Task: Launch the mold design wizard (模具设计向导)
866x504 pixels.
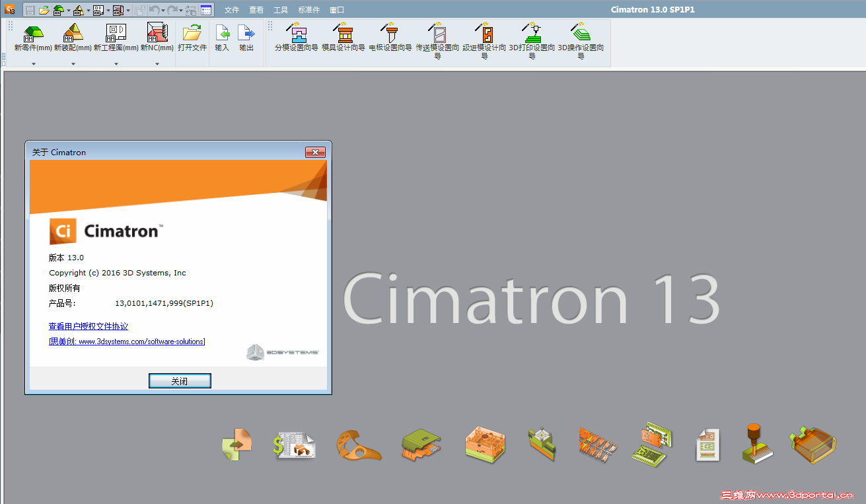Action: click(x=343, y=38)
